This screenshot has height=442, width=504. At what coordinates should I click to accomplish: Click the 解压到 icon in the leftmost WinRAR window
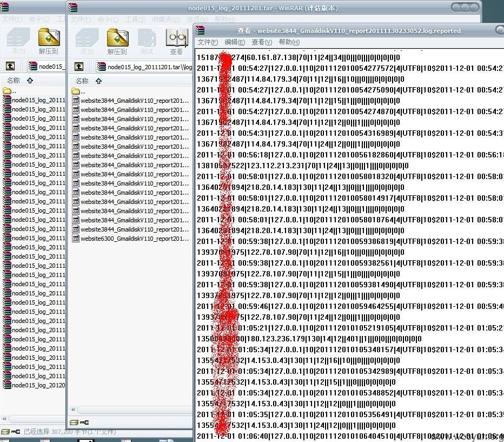49,42
